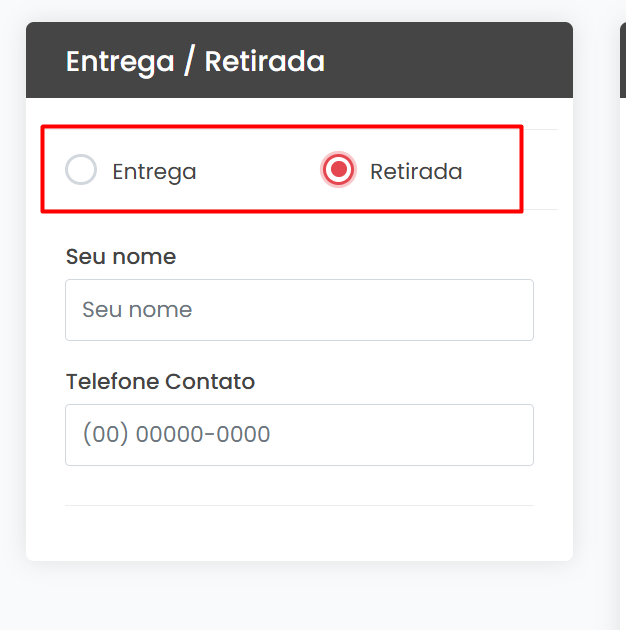Click the divider line below the phone field
This screenshot has width=626, height=630.
pyautogui.click(x=299, y=506)
